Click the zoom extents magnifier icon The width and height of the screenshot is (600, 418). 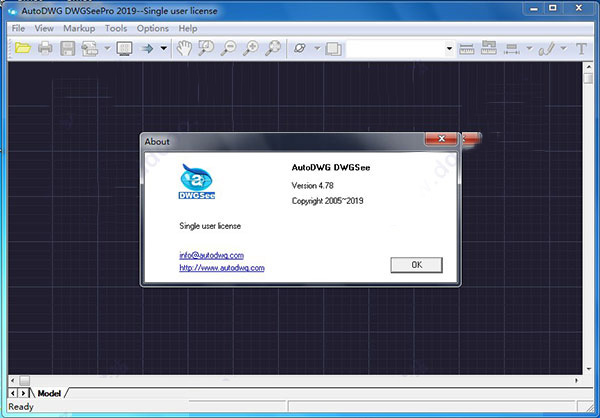273,48
